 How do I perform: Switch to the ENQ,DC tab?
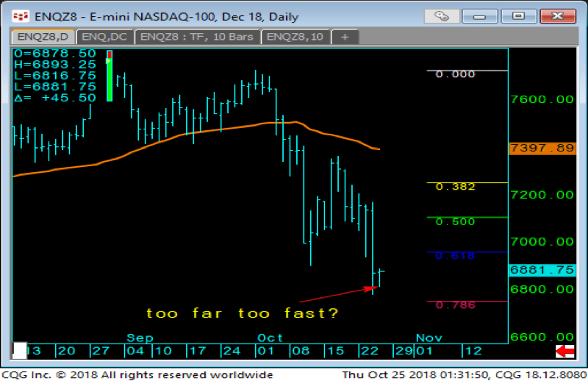pos(105,36)
